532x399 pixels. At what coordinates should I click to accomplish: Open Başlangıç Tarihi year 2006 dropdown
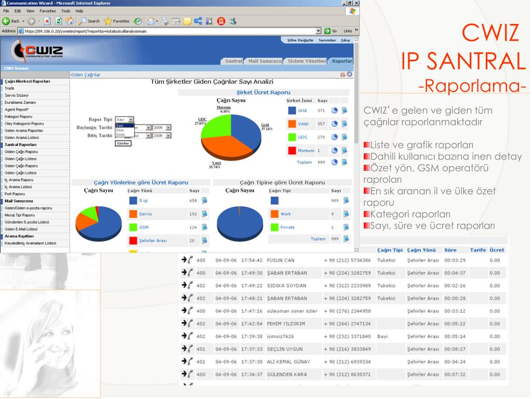[x=162, y=128]
